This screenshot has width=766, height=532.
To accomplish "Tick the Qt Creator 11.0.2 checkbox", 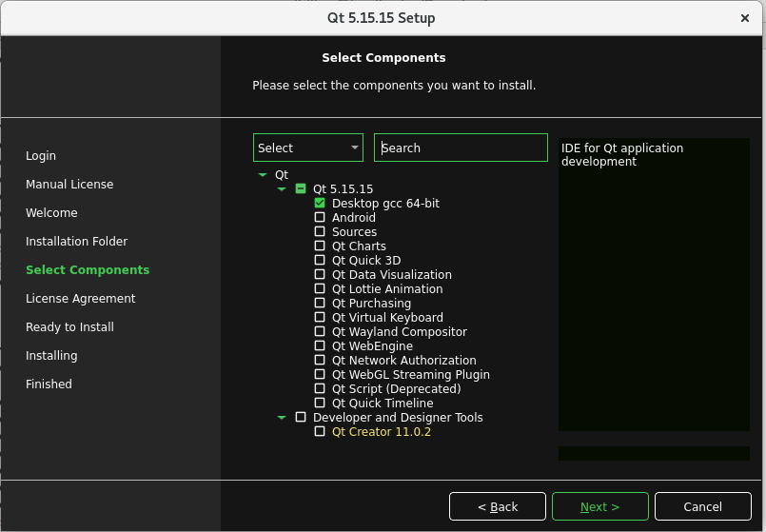I will point(320,431).
